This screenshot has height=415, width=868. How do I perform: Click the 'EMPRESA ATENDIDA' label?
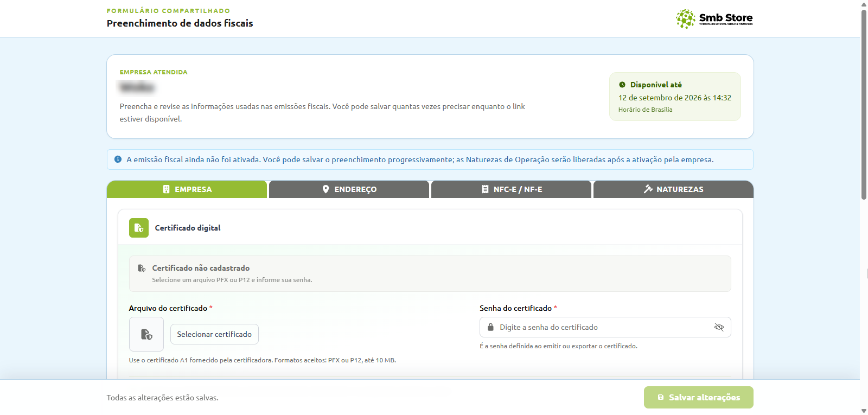click(154, 72)
